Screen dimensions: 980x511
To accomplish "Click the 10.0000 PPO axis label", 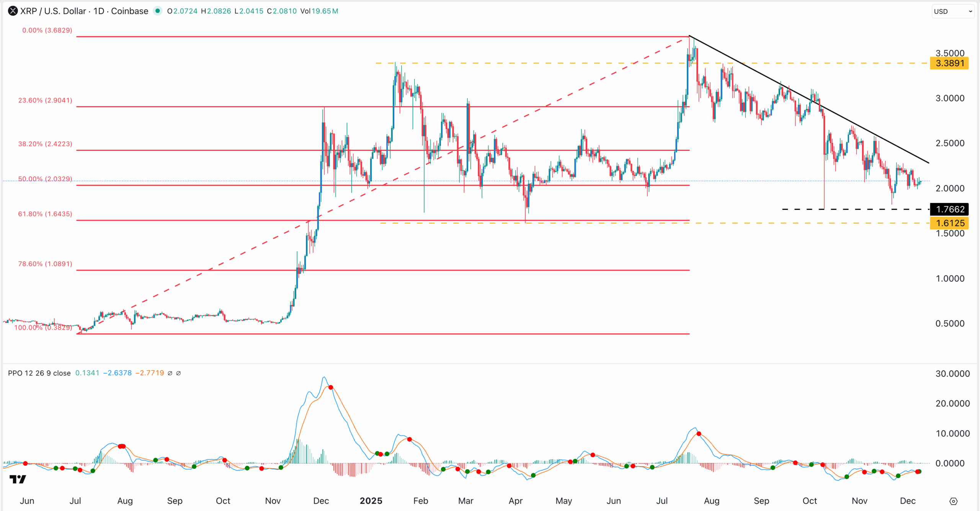I will [x=952, y=434].
